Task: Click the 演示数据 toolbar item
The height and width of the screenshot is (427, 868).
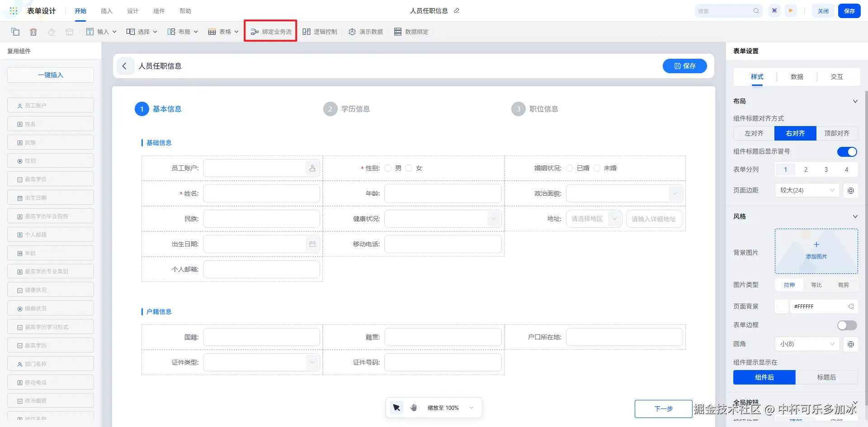Action: pos(366,32)
